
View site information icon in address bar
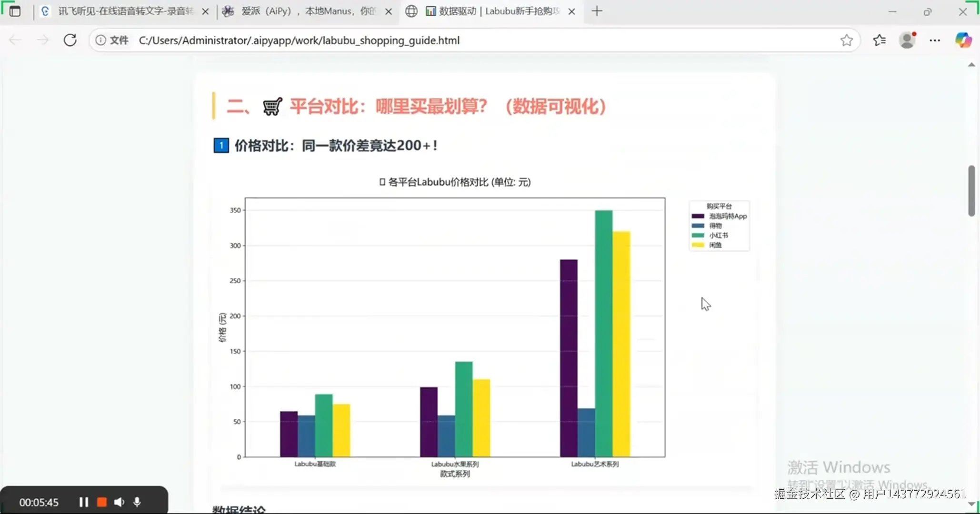click(100, 40)
